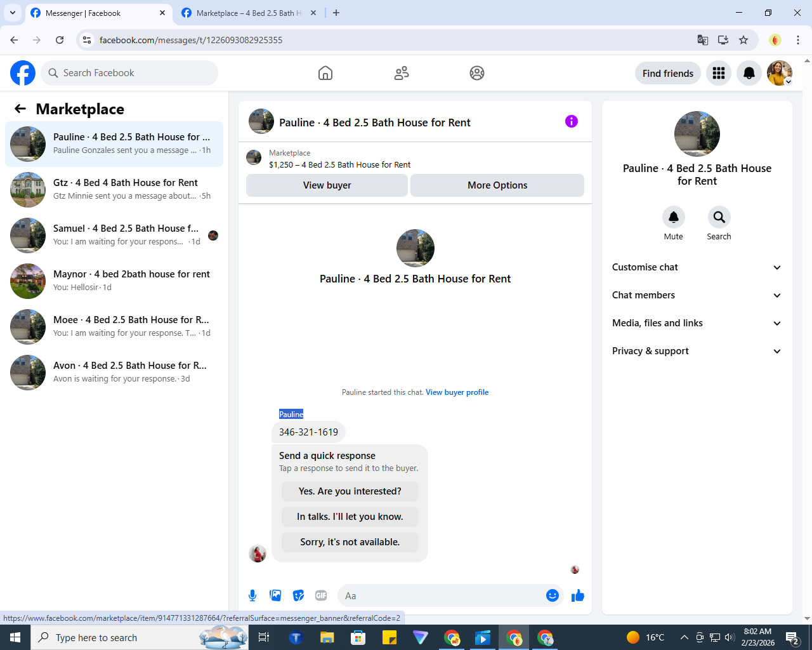Open the account profile picture menu
Screen dimensions: 812x650
(780, 73)
